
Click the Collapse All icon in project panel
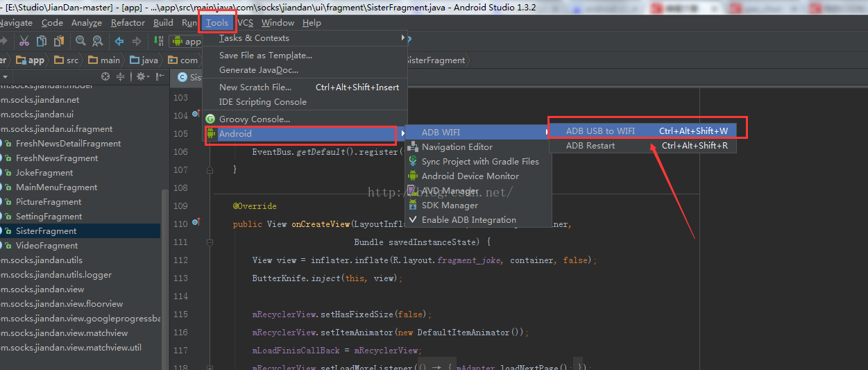tap(121, 76)
